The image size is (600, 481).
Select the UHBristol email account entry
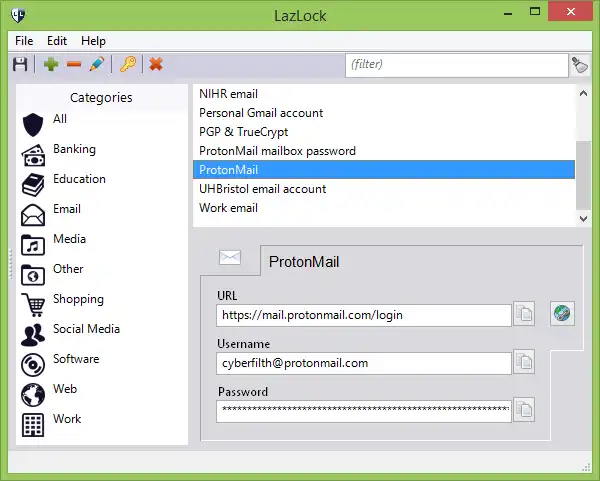pos(384,189)
